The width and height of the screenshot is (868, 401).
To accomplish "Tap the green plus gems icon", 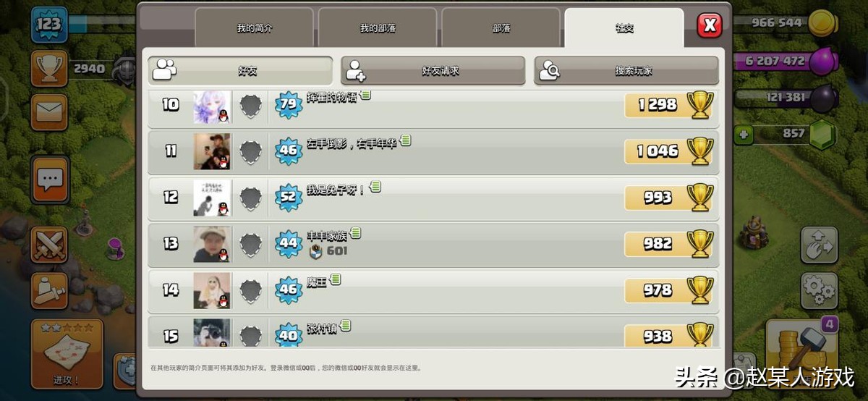I will click(743, 135).
